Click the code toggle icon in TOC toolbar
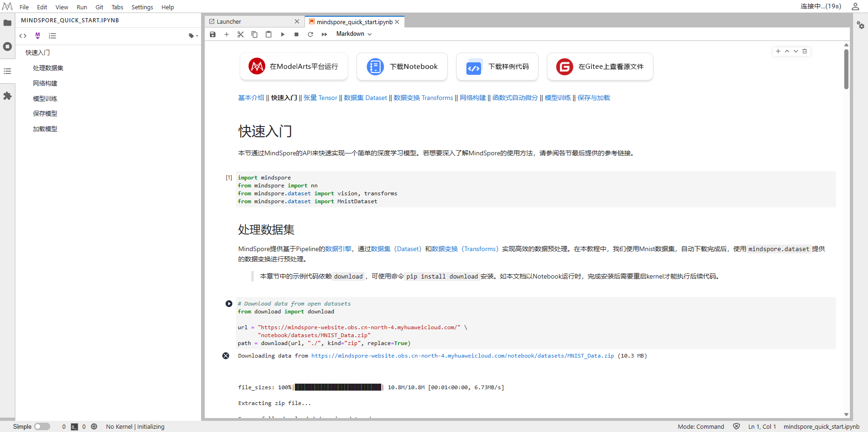 pos(23,36)
